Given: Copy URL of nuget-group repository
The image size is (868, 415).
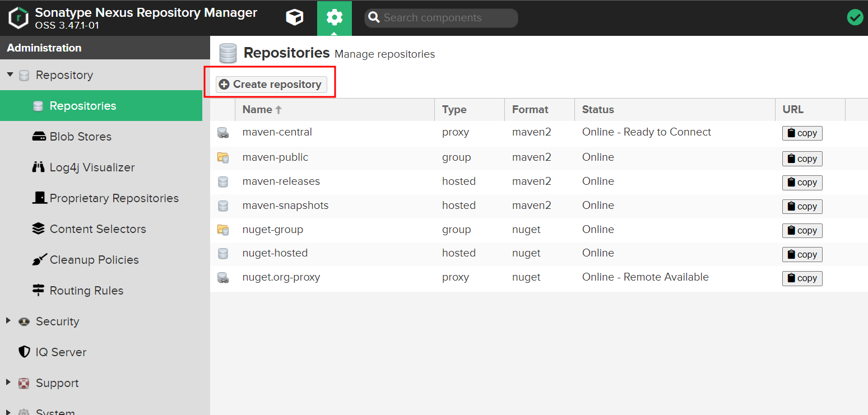Looking at the screenshot, I should pyautogui.click(x=802, y=231).
